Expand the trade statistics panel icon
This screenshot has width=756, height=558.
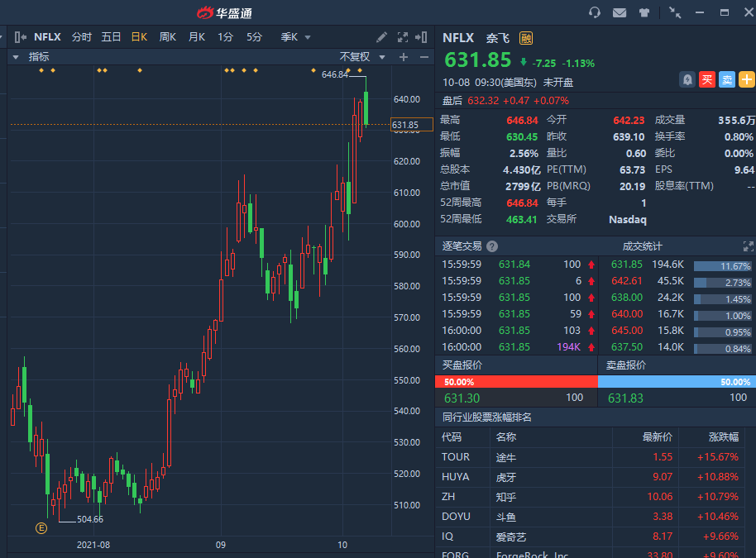(749, 246)
